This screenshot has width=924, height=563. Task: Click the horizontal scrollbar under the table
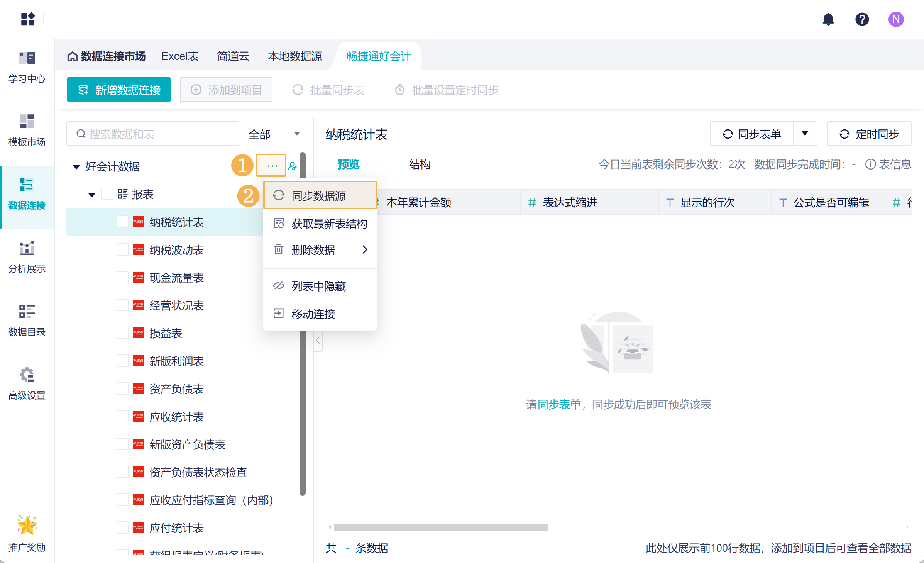[x=441, y=527]
